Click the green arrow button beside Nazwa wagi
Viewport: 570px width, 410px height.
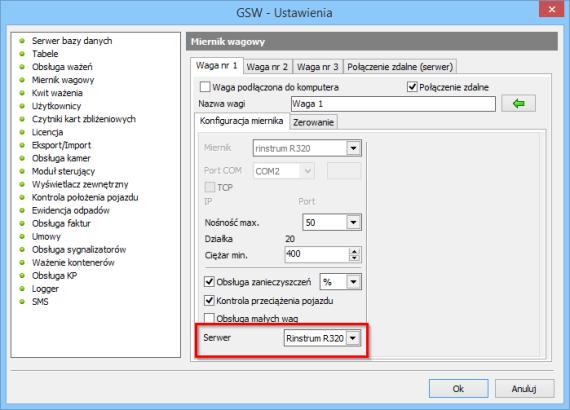pos(518,104)
